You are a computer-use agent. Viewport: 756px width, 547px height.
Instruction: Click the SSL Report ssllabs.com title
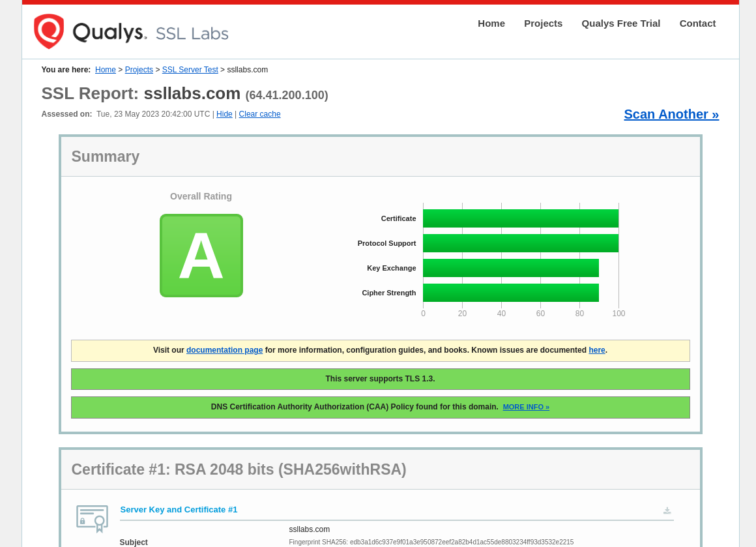[141, 93]
